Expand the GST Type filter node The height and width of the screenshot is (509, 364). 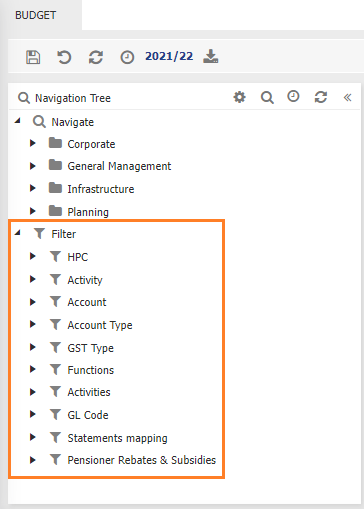tap(33, 347)
